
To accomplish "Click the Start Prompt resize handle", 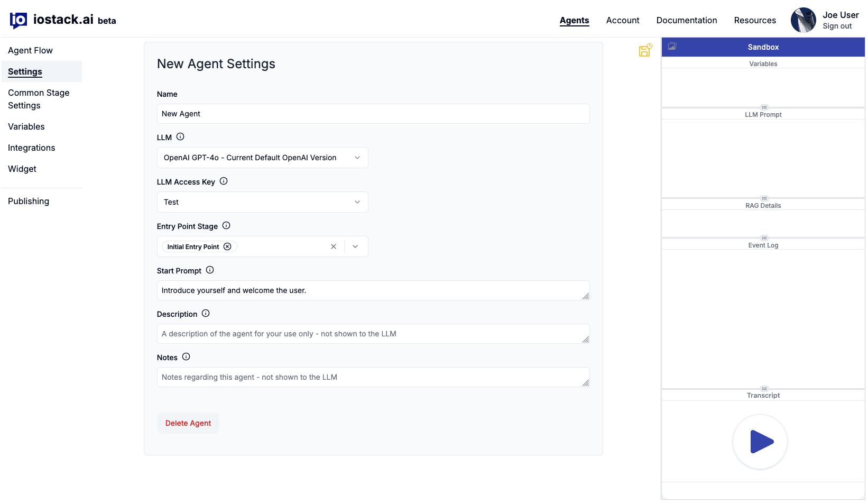I will tap(586, 296).
